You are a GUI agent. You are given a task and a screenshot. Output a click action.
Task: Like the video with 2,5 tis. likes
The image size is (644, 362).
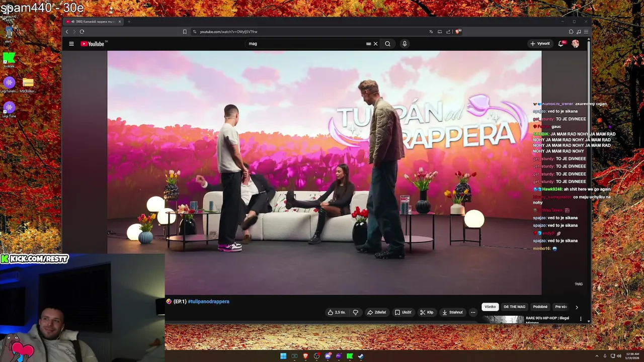click(337, 312)
